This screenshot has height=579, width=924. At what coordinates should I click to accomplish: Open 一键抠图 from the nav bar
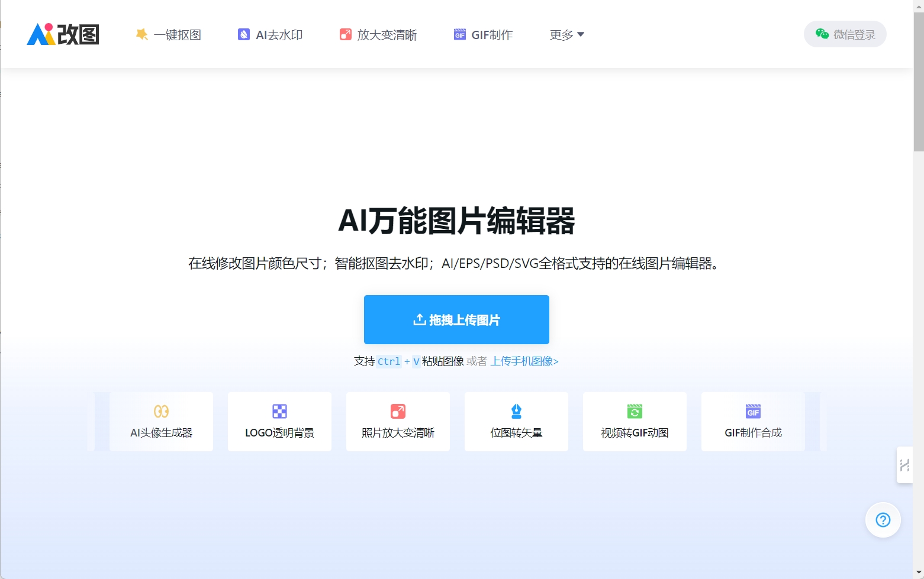169,34
